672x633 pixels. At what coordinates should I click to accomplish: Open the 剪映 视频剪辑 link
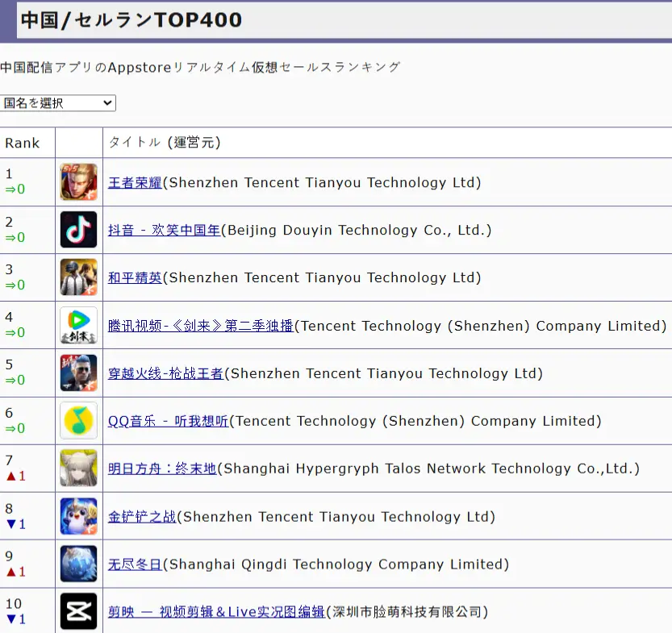tap(216, 612)
